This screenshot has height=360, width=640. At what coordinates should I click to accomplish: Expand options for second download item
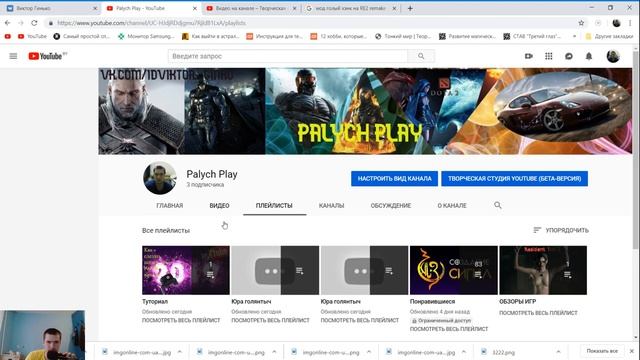pos(274,352)
